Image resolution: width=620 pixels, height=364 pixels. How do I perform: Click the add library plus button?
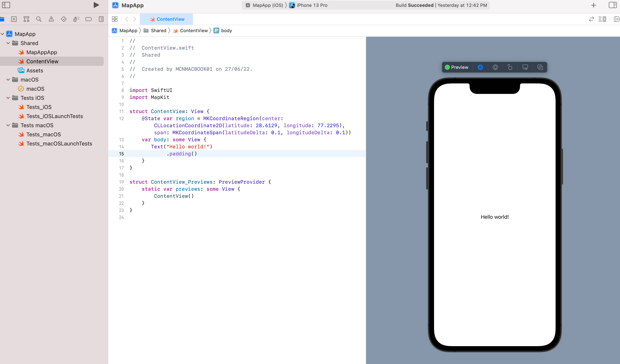point(593,5)
